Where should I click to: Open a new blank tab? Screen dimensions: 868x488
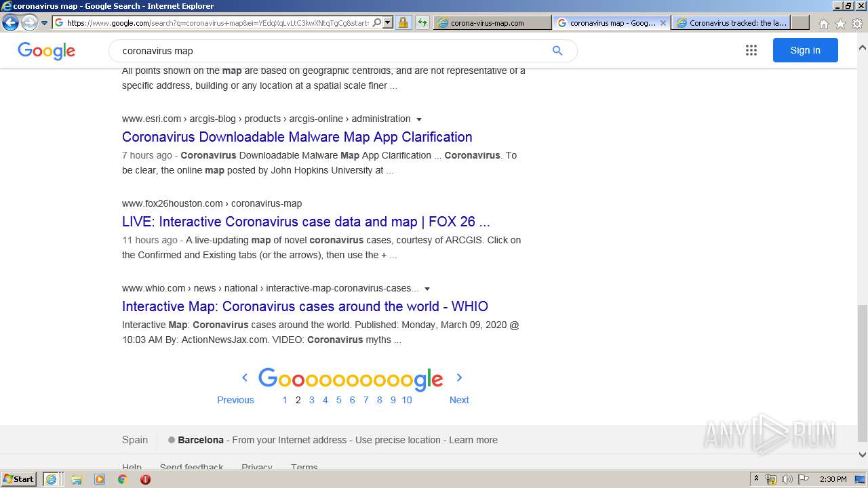(x=800, y=22)
